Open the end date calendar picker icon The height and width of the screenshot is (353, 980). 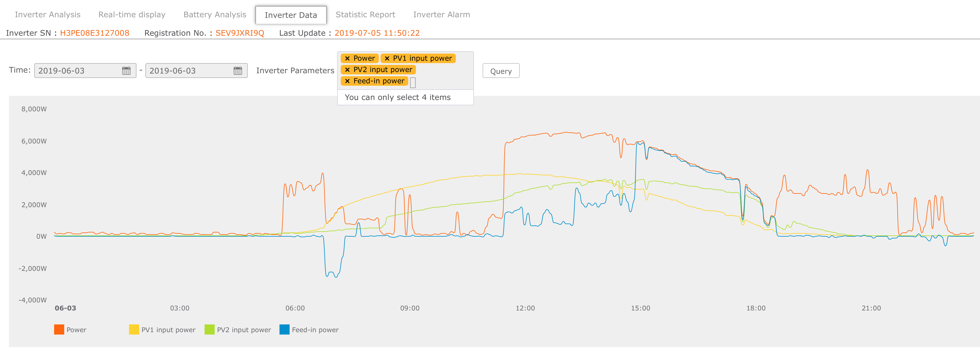coord(238,71)
